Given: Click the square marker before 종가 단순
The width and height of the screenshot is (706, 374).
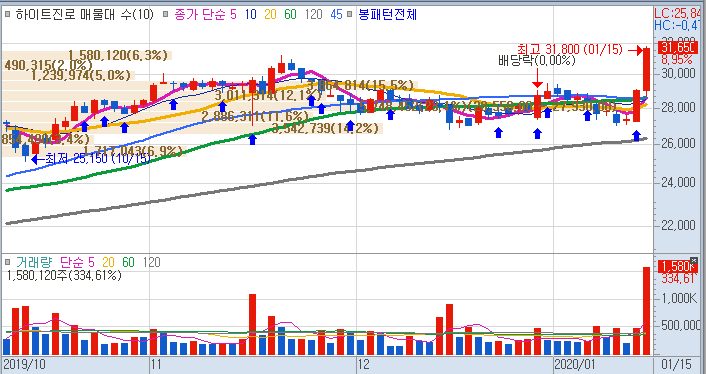Looking at the screenshot, I should coord(165,14).
